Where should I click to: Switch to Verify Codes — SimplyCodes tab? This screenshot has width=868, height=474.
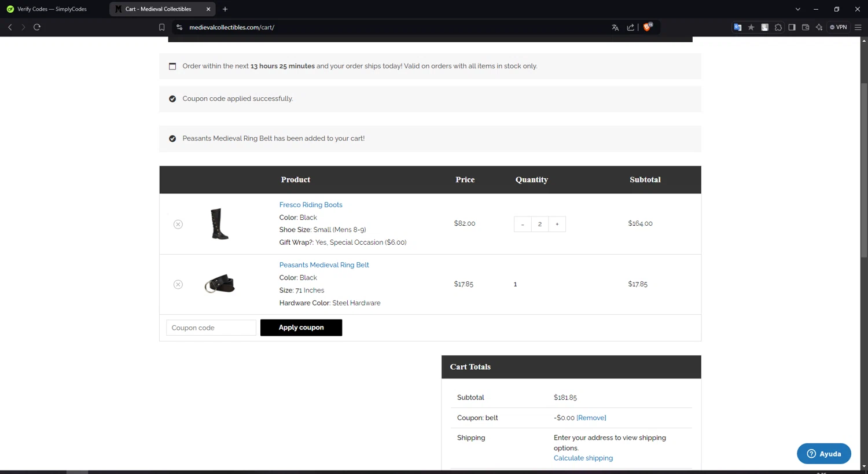click(x=52, y=9)
